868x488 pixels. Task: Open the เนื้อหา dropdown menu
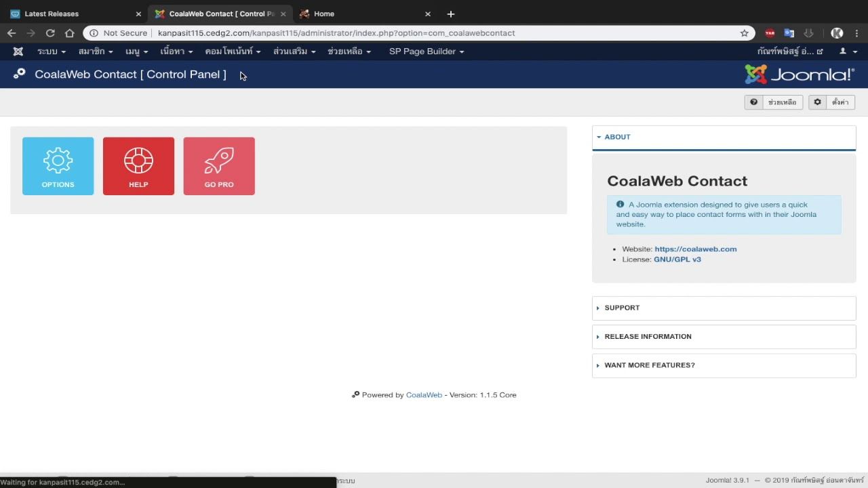[176, 52]
